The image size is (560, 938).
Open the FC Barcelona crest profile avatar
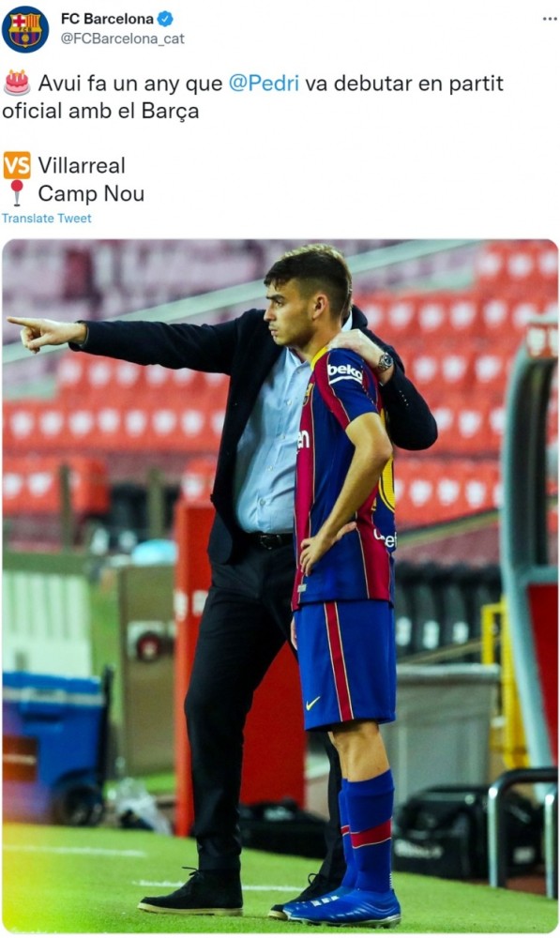[24, 29]
